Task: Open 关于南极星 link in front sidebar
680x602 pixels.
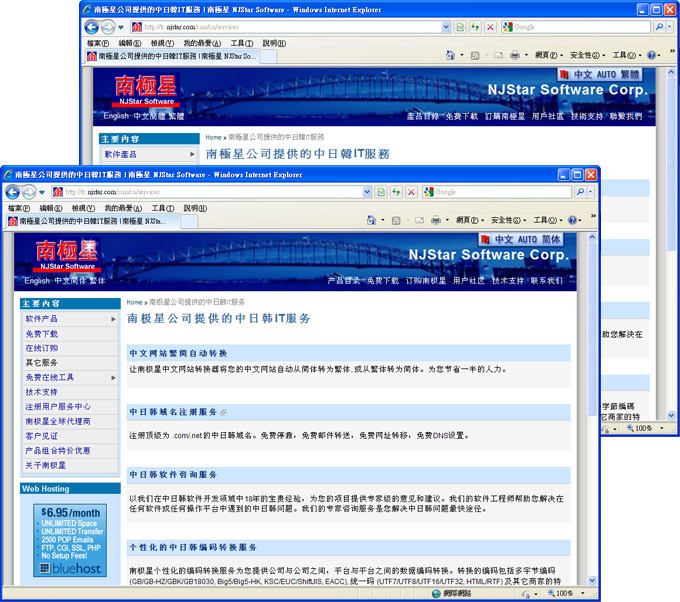Action: coord(46,465)
